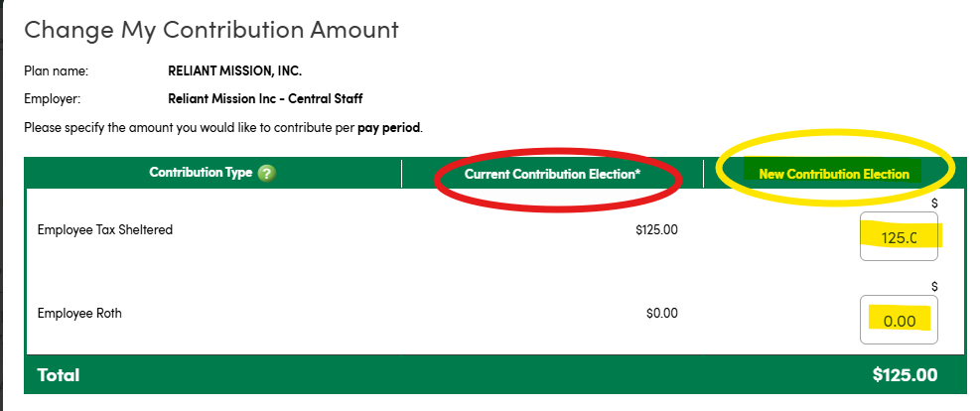Click the New Contribution Election header
Viewport: 980px width, 411px height.
tap(833, 174)
